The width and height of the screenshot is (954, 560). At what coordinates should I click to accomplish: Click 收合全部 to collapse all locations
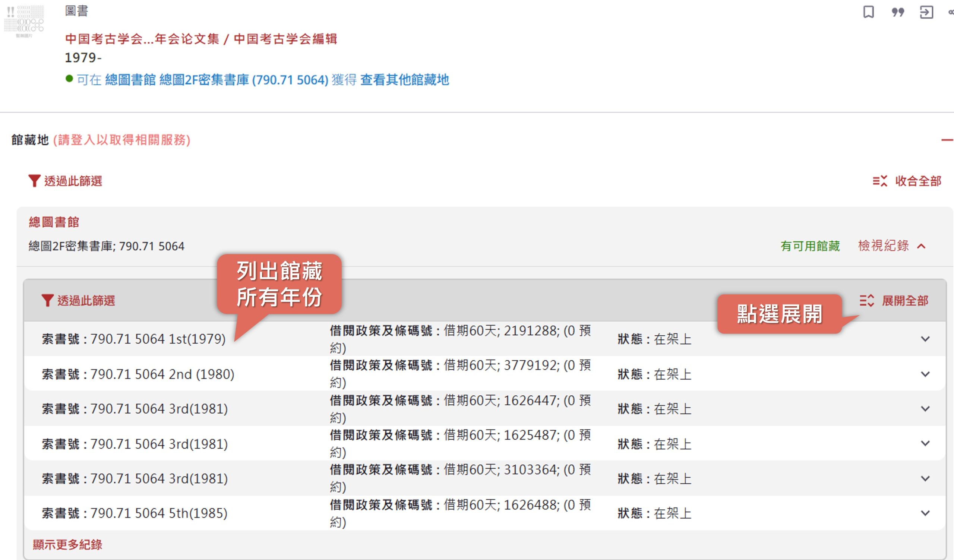pos(918,181)
